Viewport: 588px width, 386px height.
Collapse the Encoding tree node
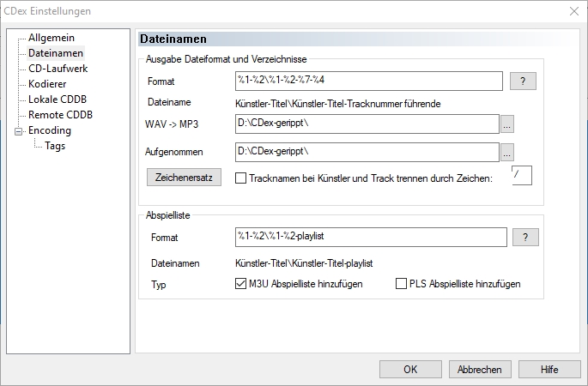pyautogui.click(x=19, y=131)
